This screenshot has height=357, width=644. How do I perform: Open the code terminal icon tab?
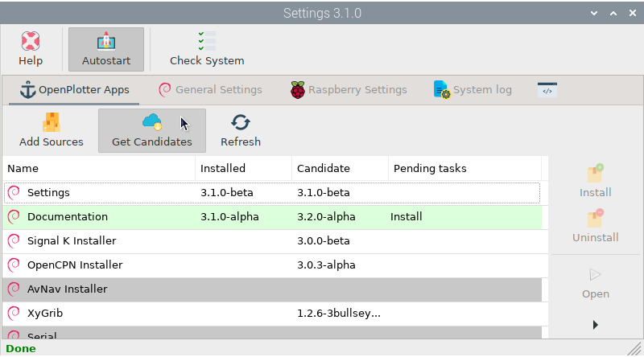click(547, 90)
